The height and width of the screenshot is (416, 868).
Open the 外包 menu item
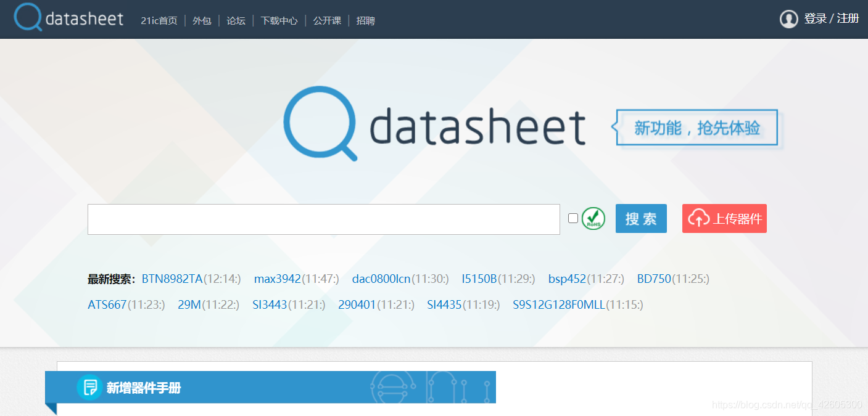(202, 20)
